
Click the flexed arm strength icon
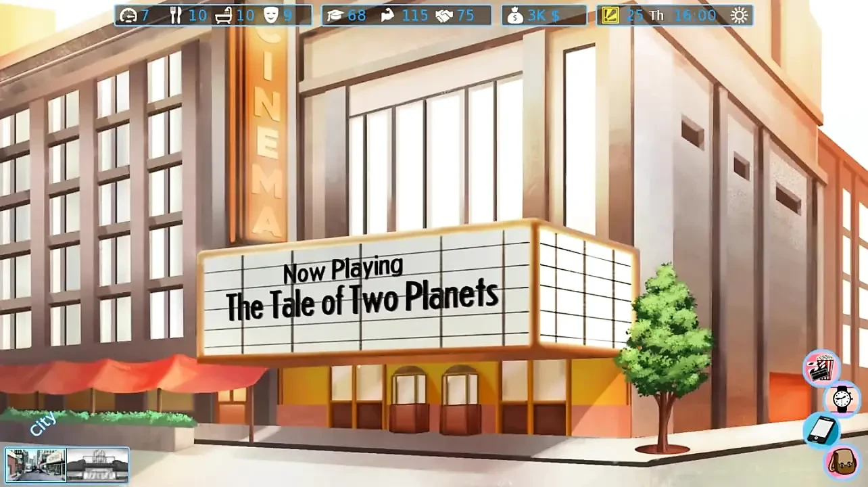pyautogui.click(x=388, y=16)
